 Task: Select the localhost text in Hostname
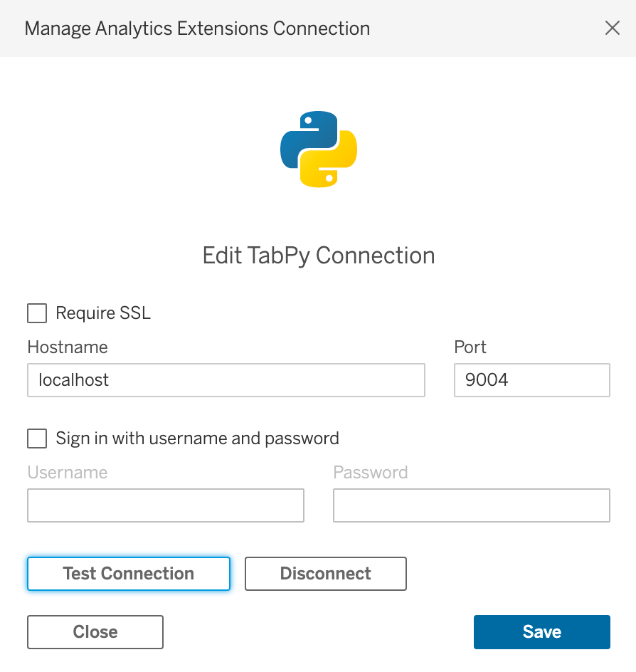click(x=73, y=380)
